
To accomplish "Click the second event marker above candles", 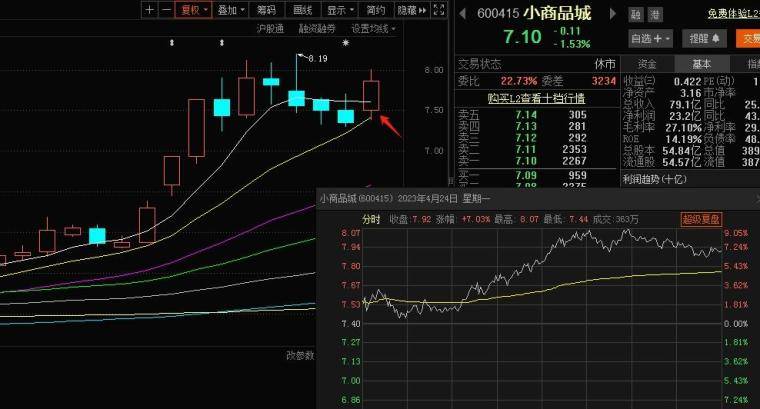I will (222, 43).
